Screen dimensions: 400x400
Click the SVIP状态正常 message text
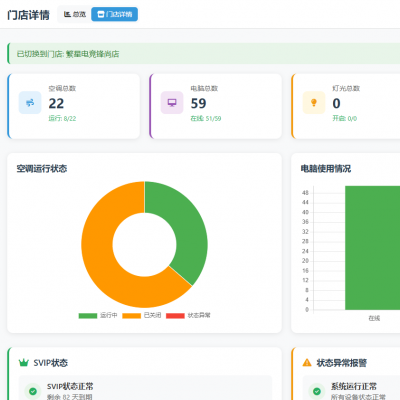coord(70,386)
